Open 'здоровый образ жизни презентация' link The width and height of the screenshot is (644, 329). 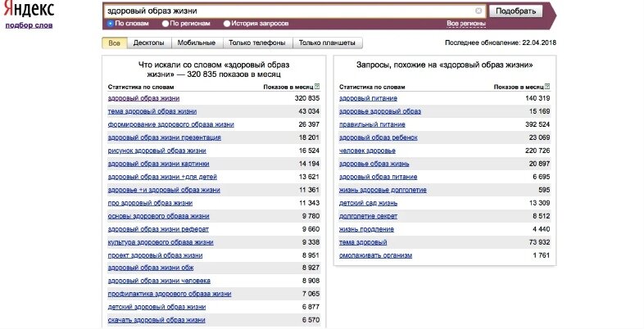coord(165,137)
